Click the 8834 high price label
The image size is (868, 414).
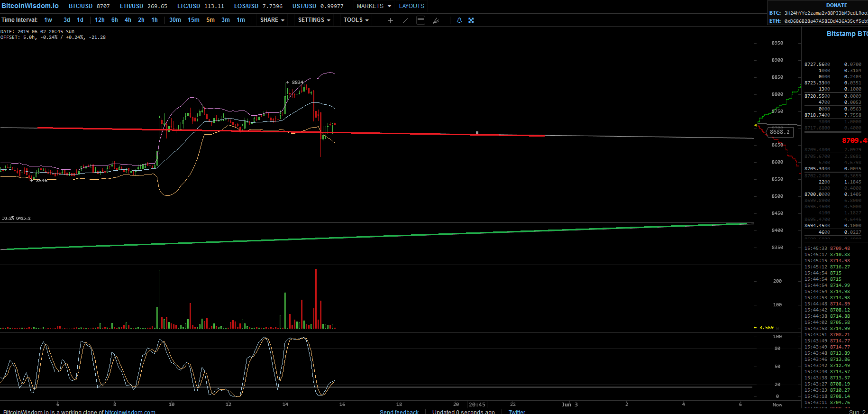coord(297,83)
